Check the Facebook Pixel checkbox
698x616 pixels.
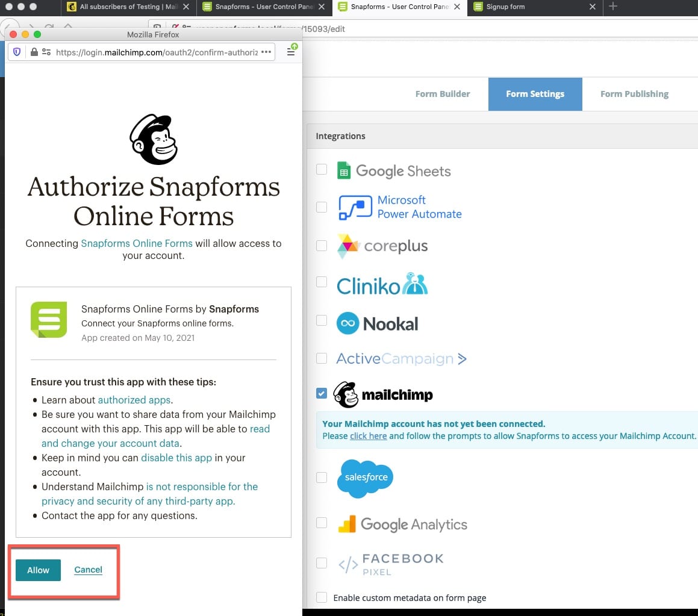click(x=322, y=563)
